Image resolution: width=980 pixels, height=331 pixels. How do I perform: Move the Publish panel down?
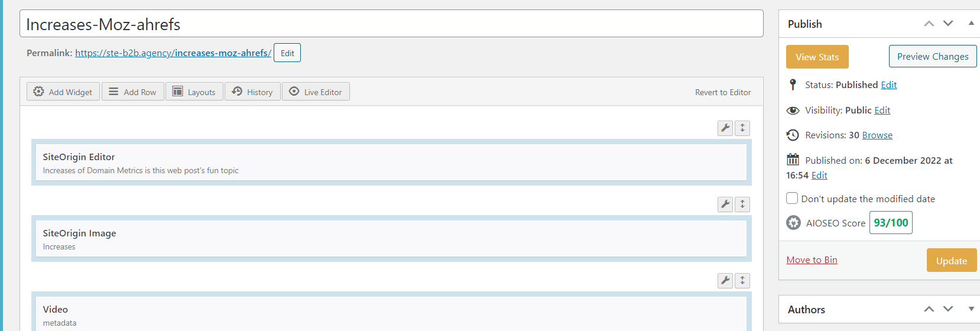pos(948,24)
